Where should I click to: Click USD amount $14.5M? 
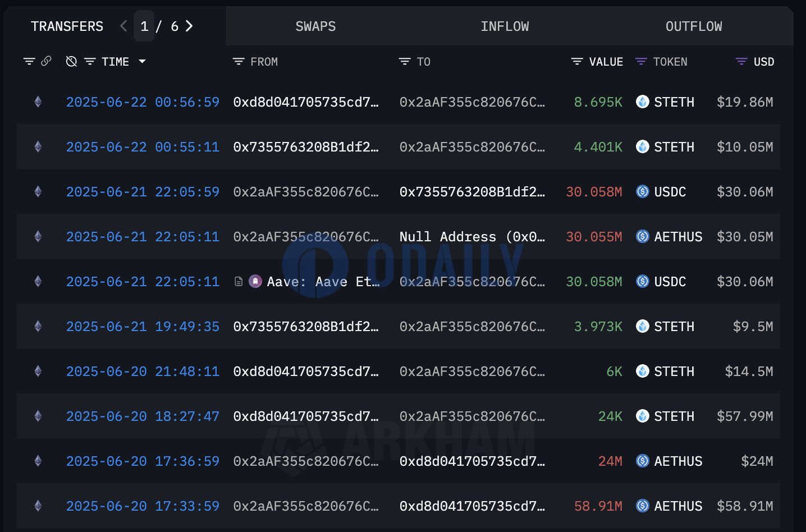click(749, 372)
